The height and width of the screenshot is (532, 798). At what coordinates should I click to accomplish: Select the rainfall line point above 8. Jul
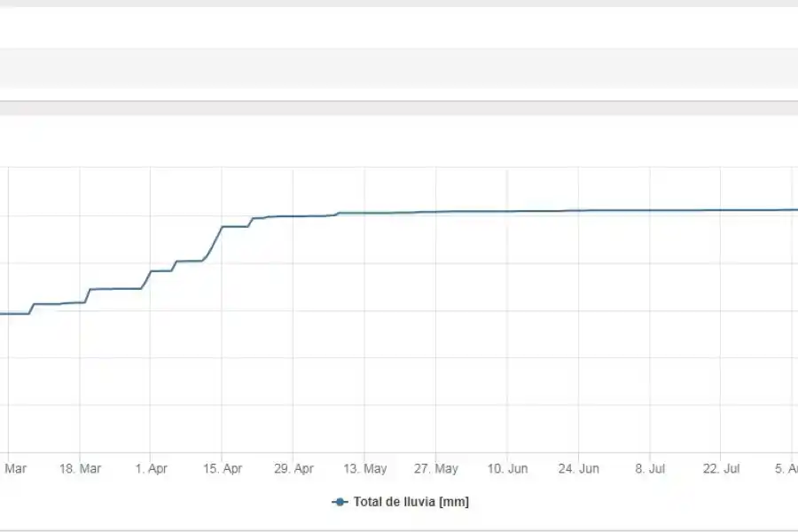click(650, 210)
